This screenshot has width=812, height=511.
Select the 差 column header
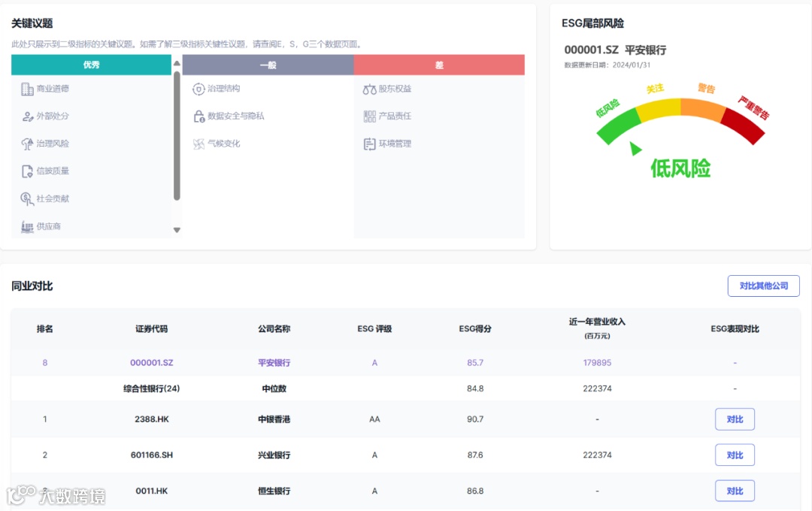tap(439, 65)
